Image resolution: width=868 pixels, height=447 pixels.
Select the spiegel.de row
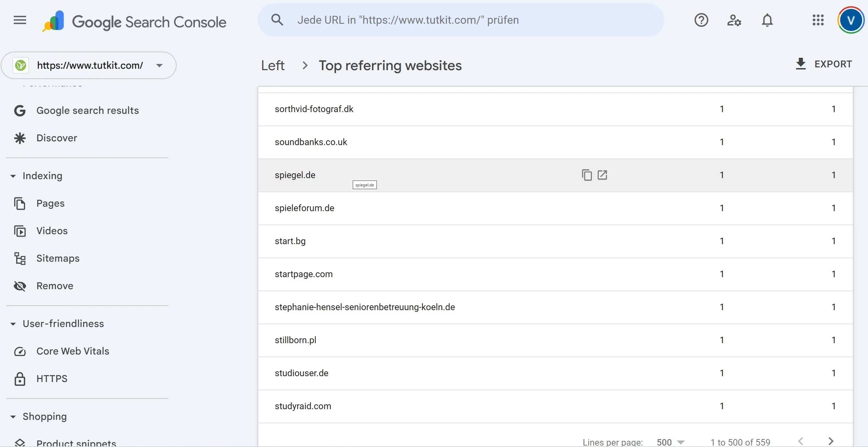click(x=555, y=175)
